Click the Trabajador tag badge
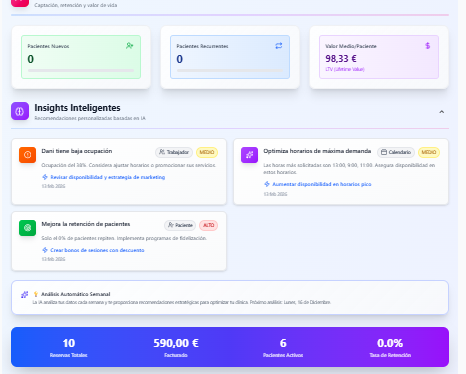Screen dimensions: 466x374 point(174,152)
